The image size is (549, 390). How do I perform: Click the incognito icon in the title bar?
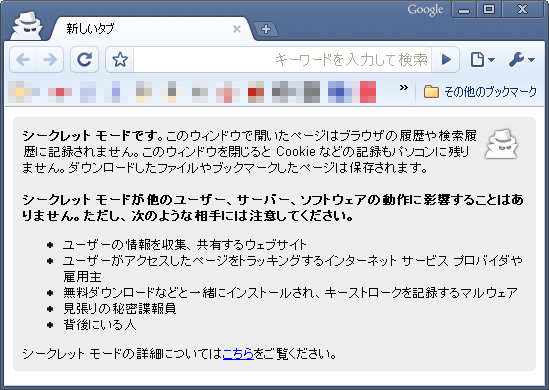tap(27, 26)
